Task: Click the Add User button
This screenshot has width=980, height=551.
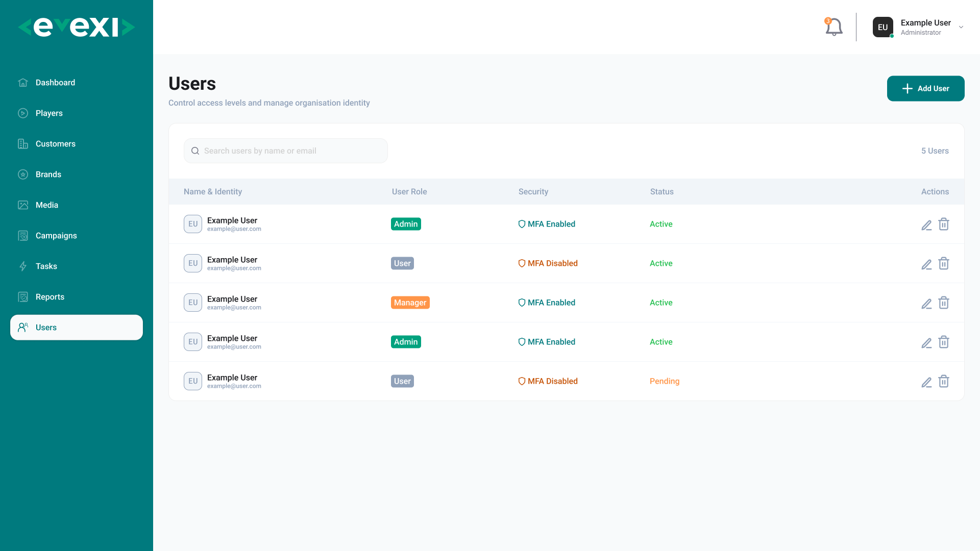Action: pos(925,88)
